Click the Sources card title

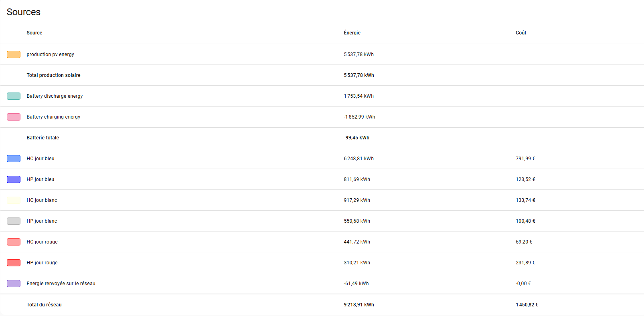tap(24, 12)
